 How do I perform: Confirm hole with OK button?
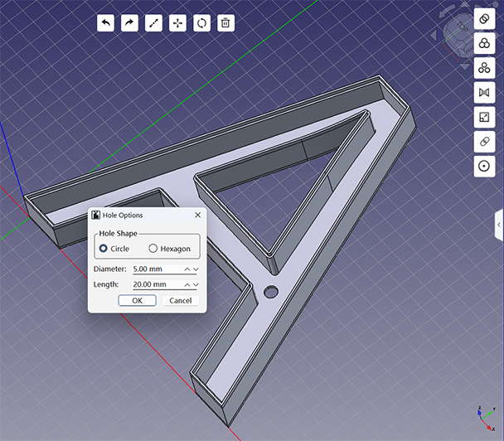[x=138, y=301]
